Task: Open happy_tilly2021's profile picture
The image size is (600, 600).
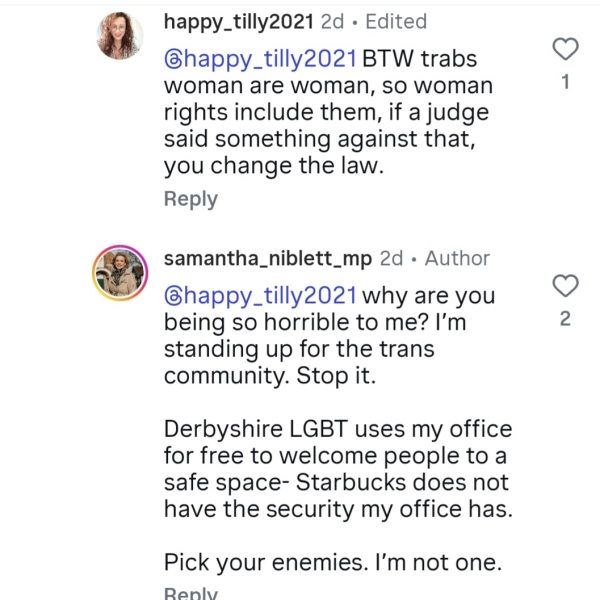Action: pos(120,36)
